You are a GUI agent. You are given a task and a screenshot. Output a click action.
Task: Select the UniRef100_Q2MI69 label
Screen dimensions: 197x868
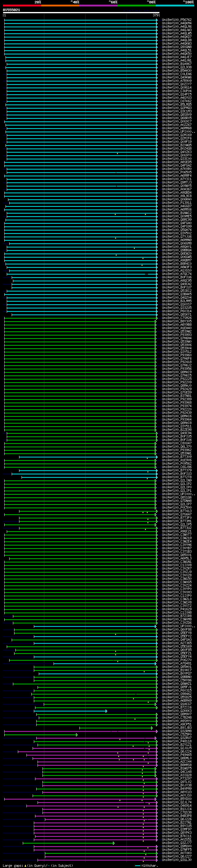177,135
